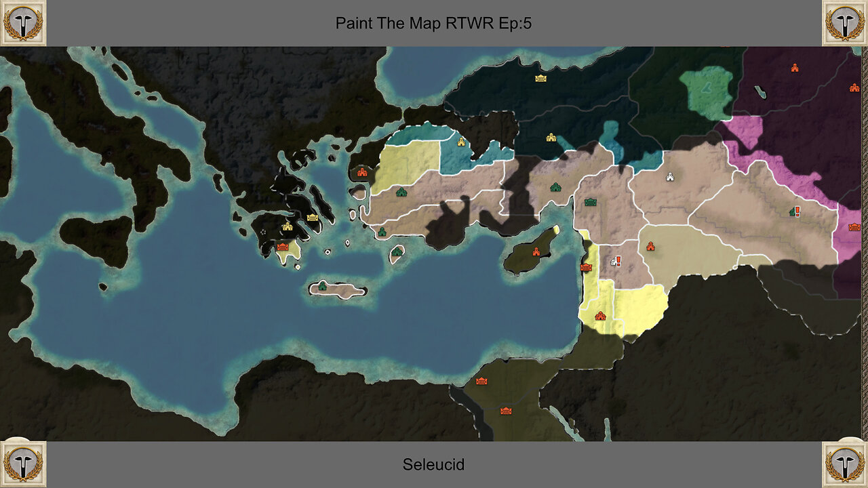Select the orange city icon in southern Greece

click(x=283, y=247)
